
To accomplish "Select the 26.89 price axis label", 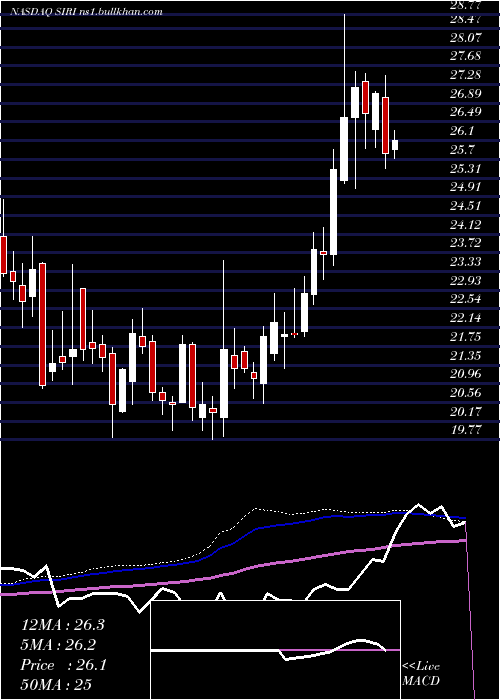I will click(x=466, y=94).
